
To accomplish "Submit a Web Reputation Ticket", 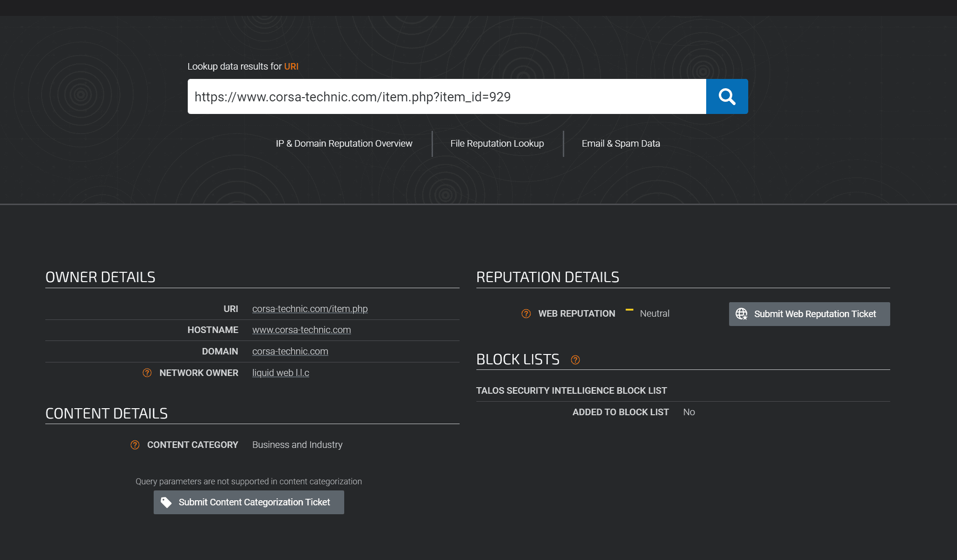I will pos(809,314).
